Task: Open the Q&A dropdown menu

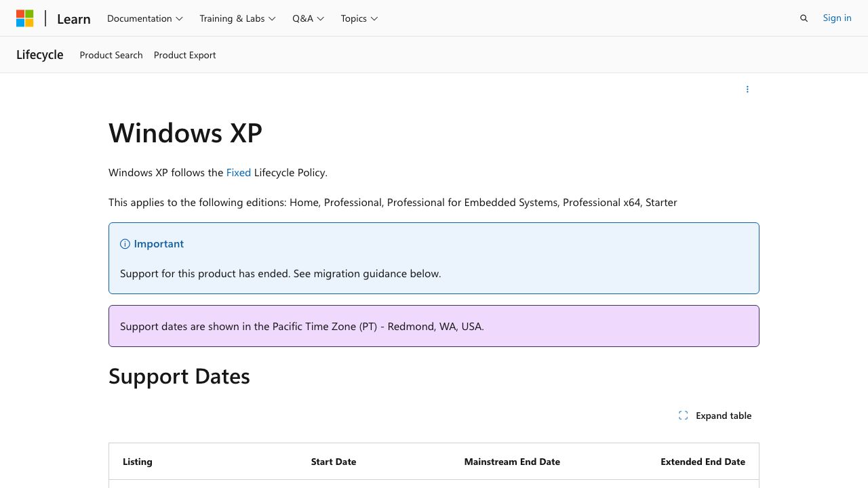Action: [x=309, y=18]
